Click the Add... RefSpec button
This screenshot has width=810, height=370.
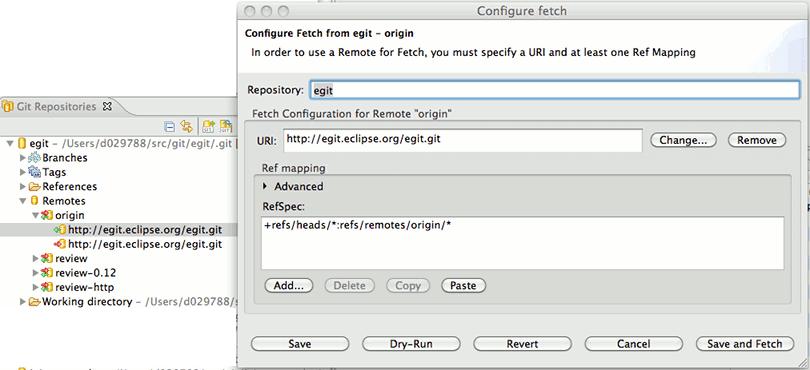tap(288, 285)
